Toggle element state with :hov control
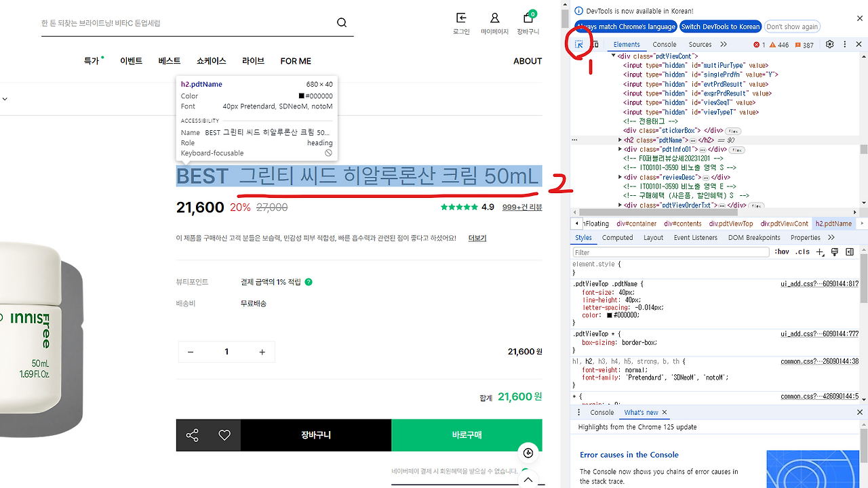This screenshot has height=488, width=868. tap(782, 251)
